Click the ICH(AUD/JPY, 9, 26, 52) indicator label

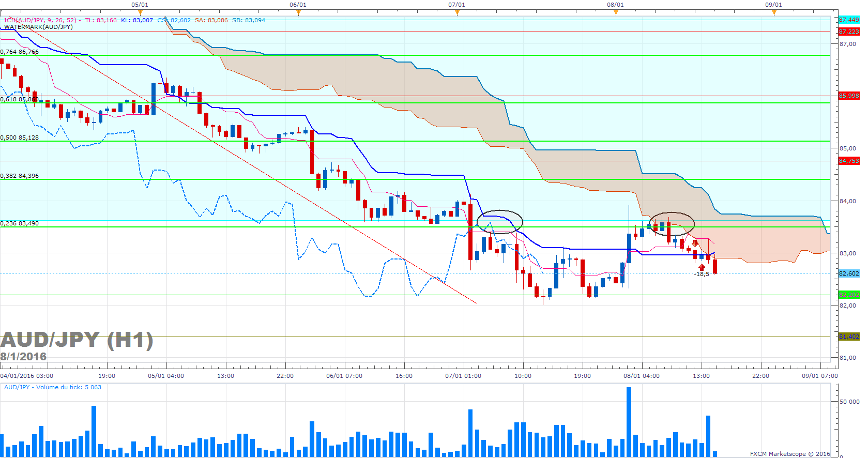pos(40,20)
